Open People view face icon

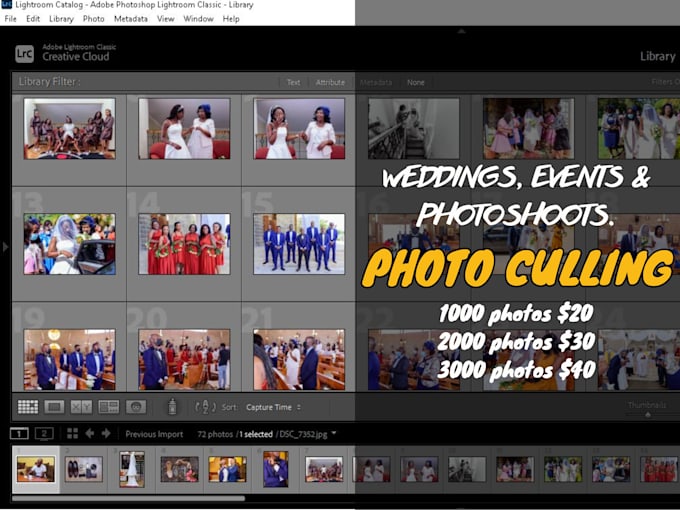136,407
